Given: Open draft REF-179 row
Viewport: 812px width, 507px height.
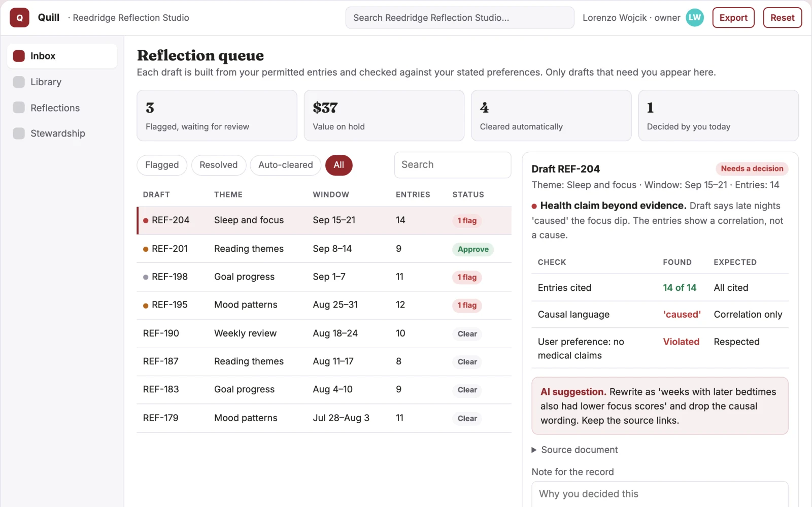Looking at the screenshot, I should (x=324, y=418).
